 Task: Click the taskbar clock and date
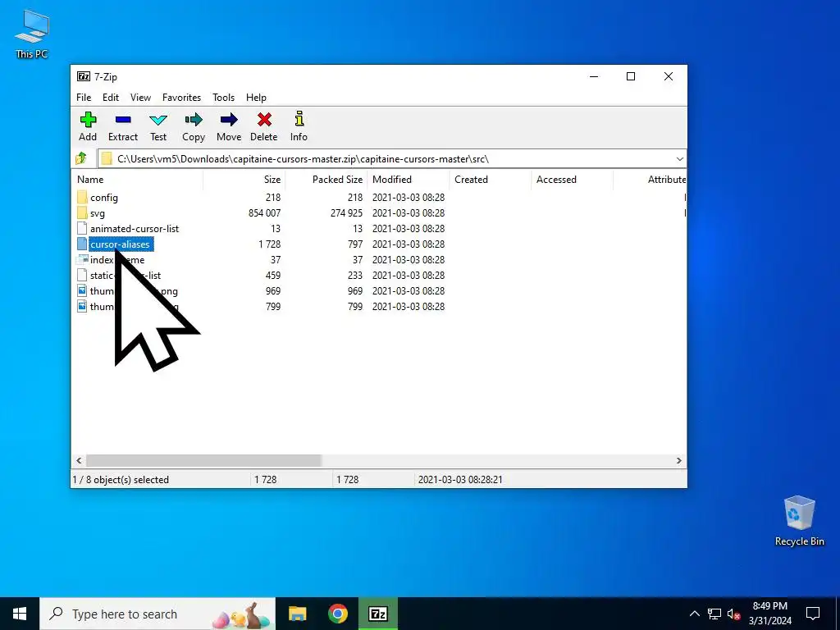click(x=769, y=614)
